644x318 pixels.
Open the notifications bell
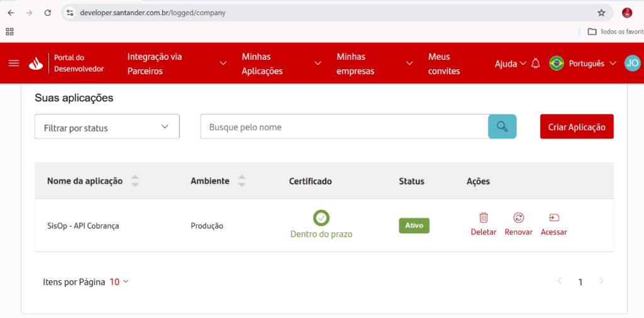(536, 64)
